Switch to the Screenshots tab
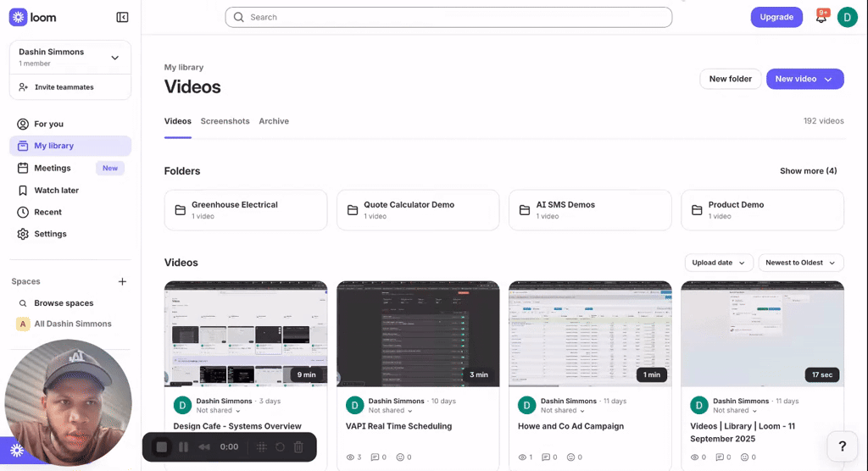868x471 pixels. (225, 121)
